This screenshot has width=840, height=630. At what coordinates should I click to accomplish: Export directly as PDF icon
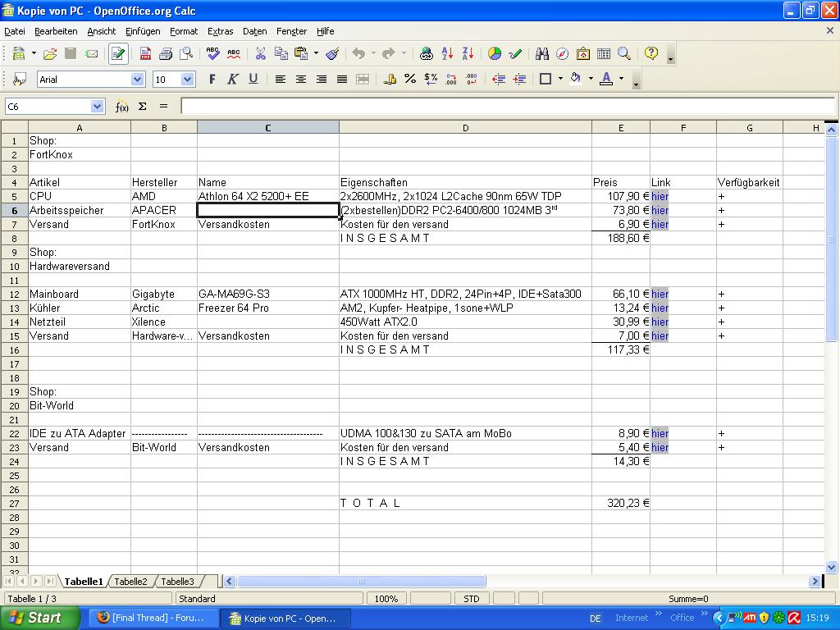(x=145, y=53)
